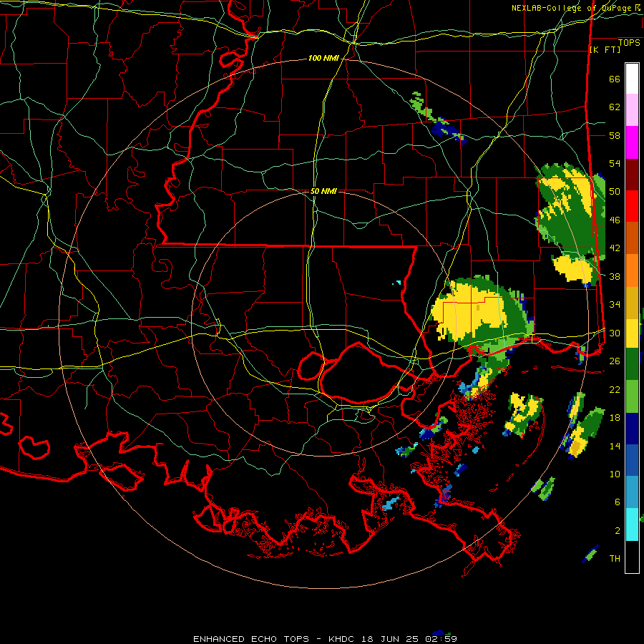Click the magenta 58 kft legend swatch

coord(632,142)
